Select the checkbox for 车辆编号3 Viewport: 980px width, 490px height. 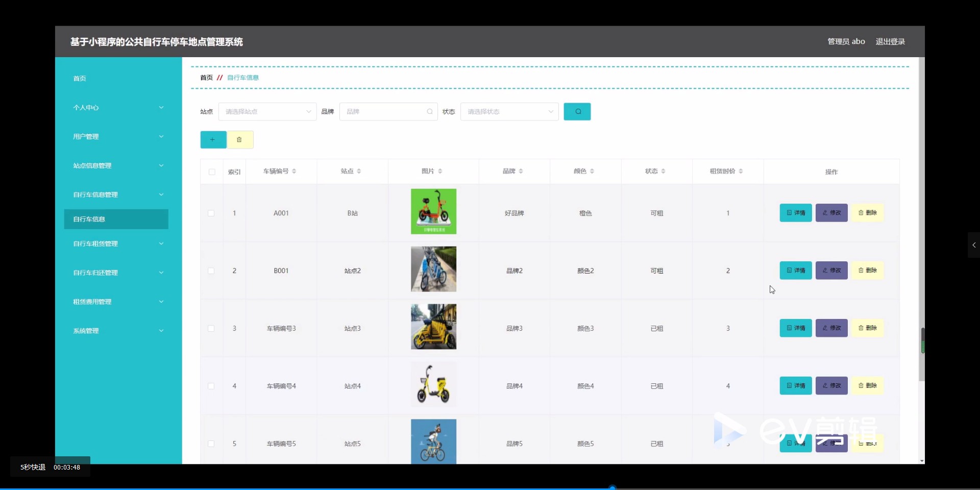point(211,329)
